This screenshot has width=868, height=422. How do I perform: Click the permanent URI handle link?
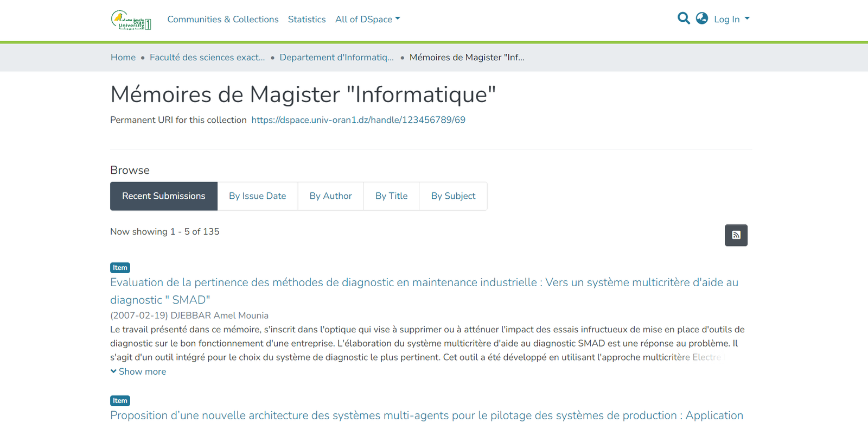[358, 120]
